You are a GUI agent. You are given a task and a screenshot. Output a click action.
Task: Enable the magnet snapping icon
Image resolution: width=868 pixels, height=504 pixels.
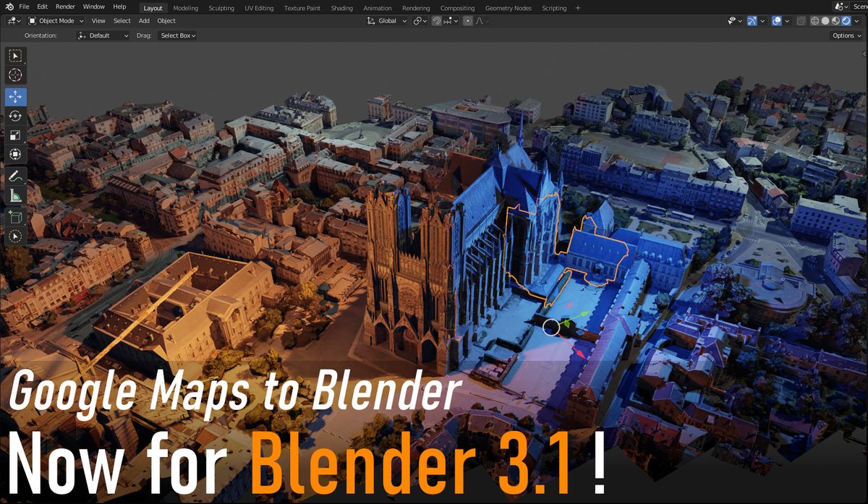[x=437, y=21]
